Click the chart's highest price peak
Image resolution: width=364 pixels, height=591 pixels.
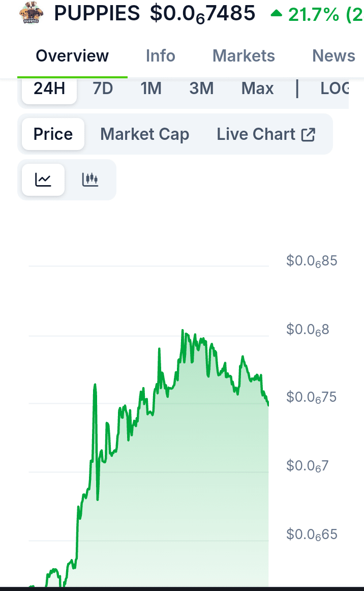coord(182,331)
